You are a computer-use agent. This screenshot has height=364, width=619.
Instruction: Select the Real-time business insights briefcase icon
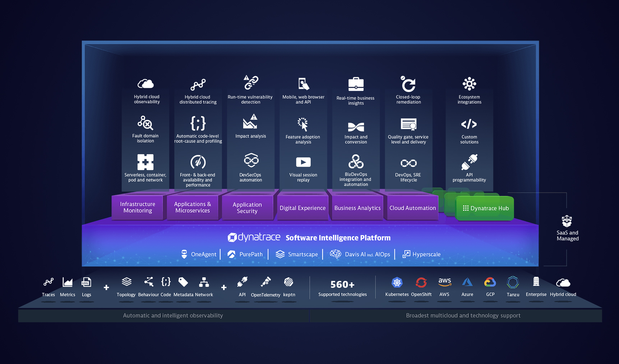point(356,84)
